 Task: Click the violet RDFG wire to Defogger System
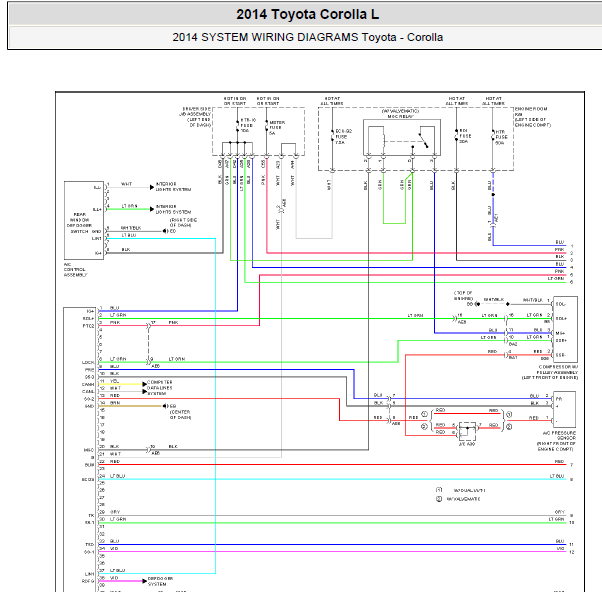pos(121,581)
